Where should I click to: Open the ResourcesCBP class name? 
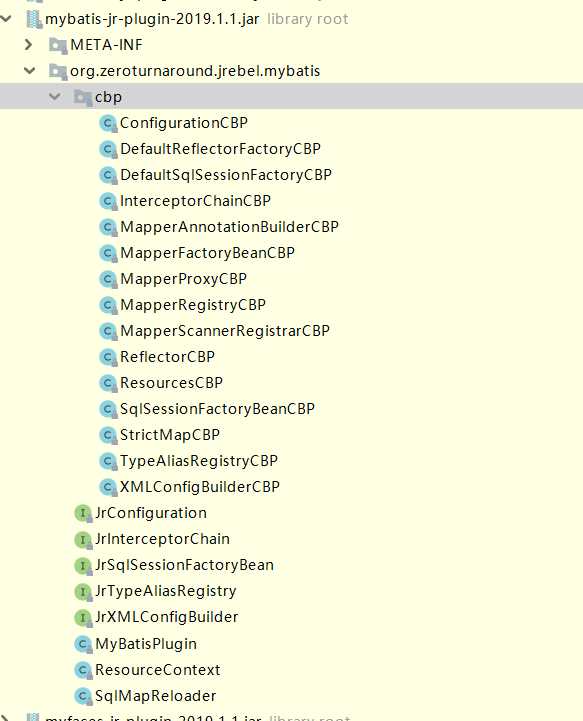click(171, 383)
